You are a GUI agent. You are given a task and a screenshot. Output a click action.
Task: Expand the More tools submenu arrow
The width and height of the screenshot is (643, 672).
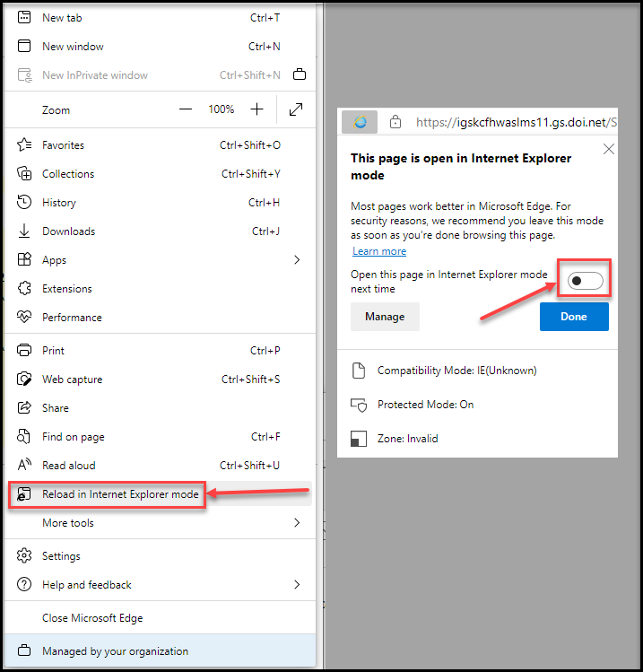297,522
